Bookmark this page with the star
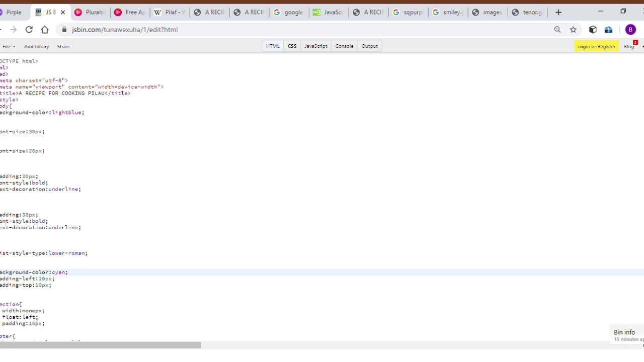The image size is (644, 362). tap(573, 30)
